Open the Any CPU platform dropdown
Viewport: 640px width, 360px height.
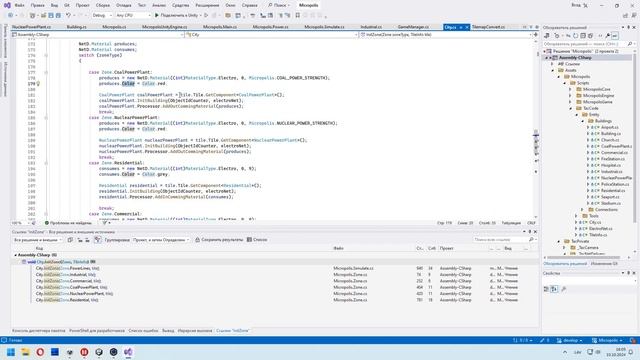coord(133,15)
